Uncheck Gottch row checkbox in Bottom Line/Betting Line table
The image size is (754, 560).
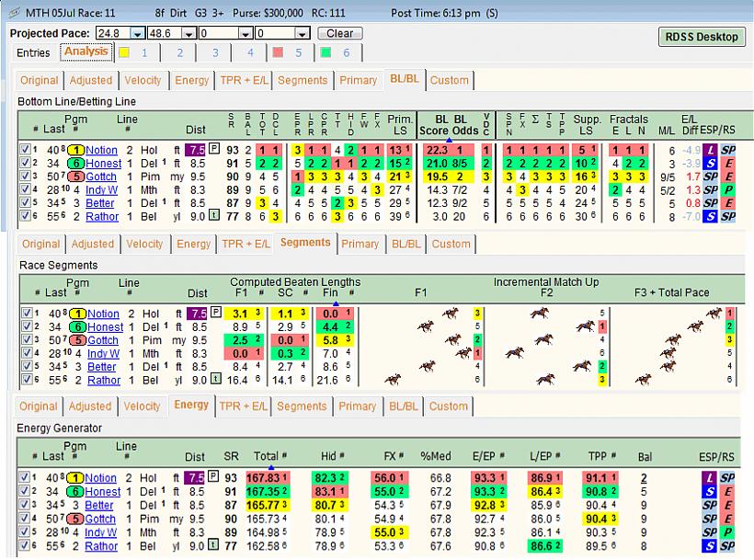point(25,176)
